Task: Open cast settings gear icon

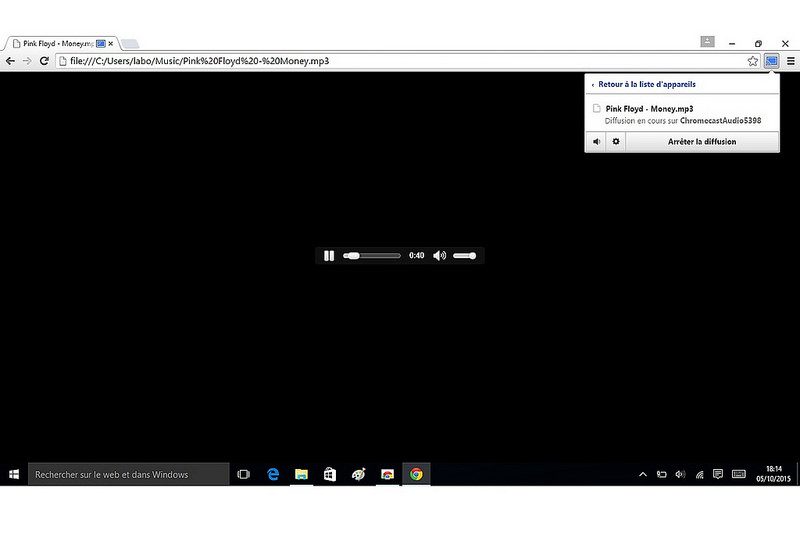Action: coord(616,142)
